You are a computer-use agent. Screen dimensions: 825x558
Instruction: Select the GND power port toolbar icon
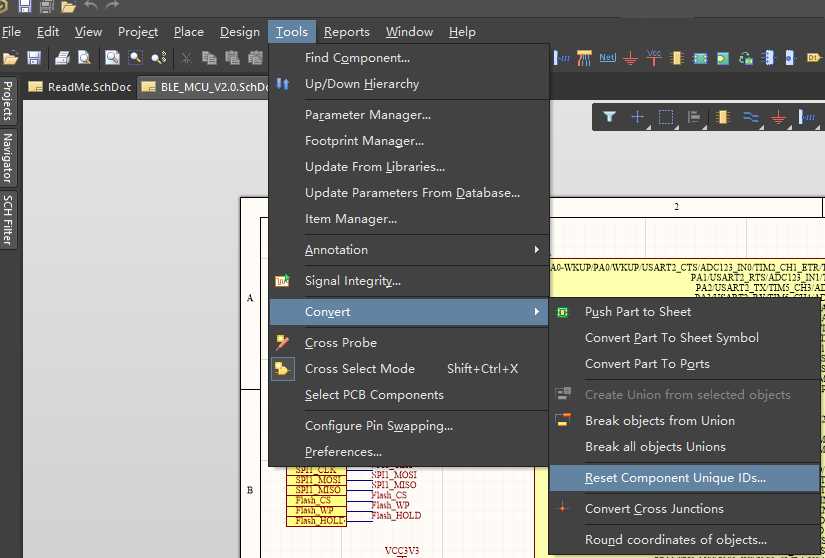point(630,58)
